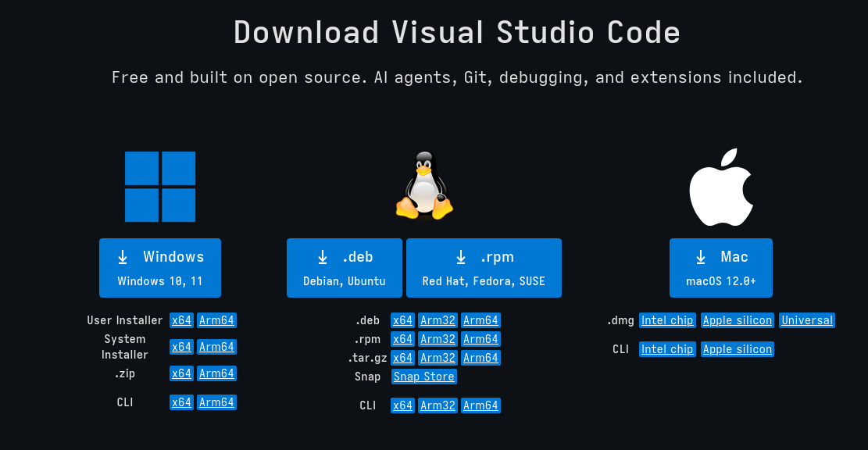Get the Mac CLI Intel chip link

pos(667,349)
